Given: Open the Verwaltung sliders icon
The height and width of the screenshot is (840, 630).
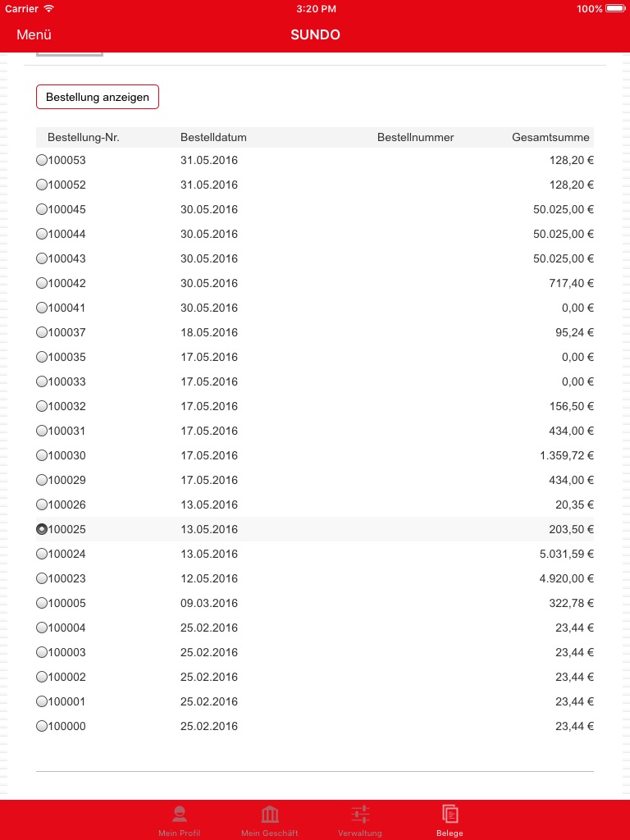Looking at the screenshot, I should [360, 814].
